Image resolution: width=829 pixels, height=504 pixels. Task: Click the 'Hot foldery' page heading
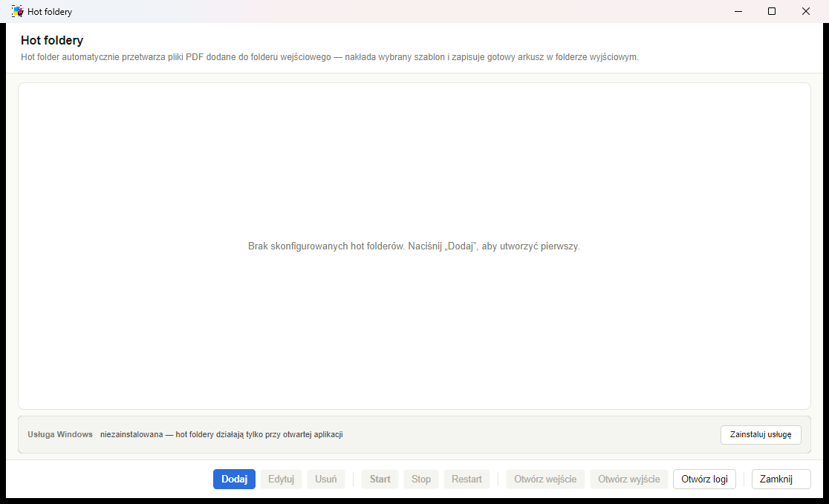[52, 40]
